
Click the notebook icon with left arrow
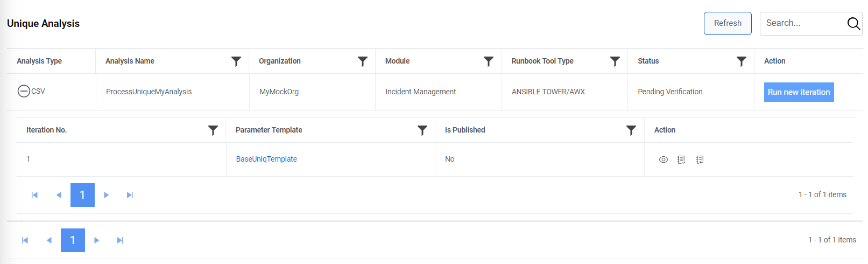tap(700, 159)
